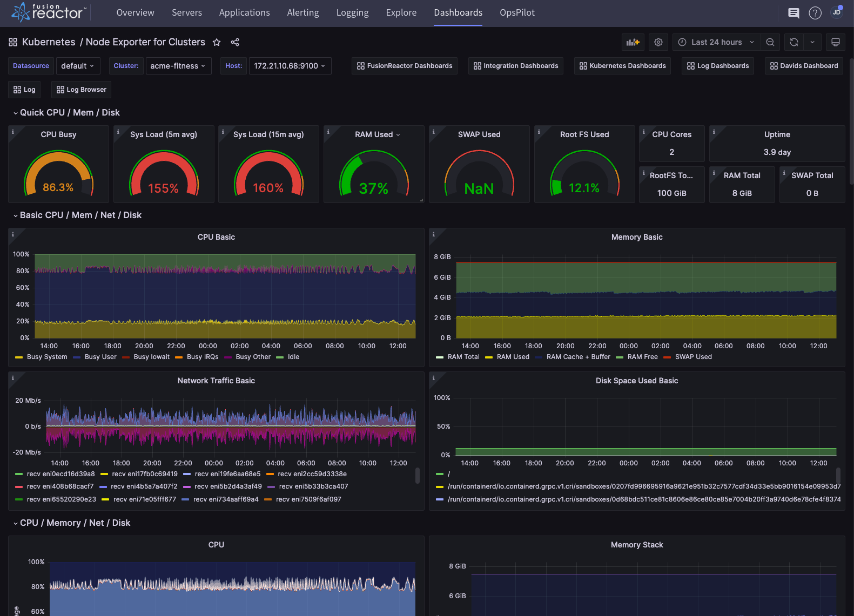Click the Log Browser button

[82, 90]
